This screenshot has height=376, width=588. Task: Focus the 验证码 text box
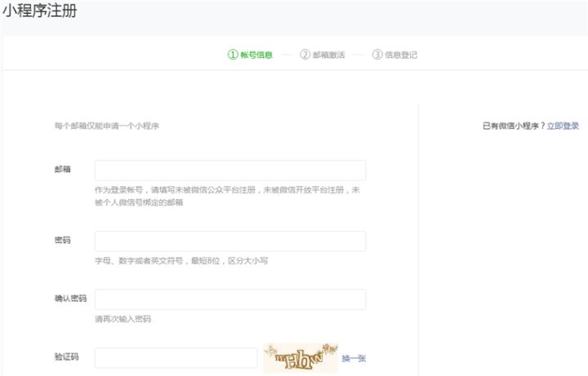176,358
